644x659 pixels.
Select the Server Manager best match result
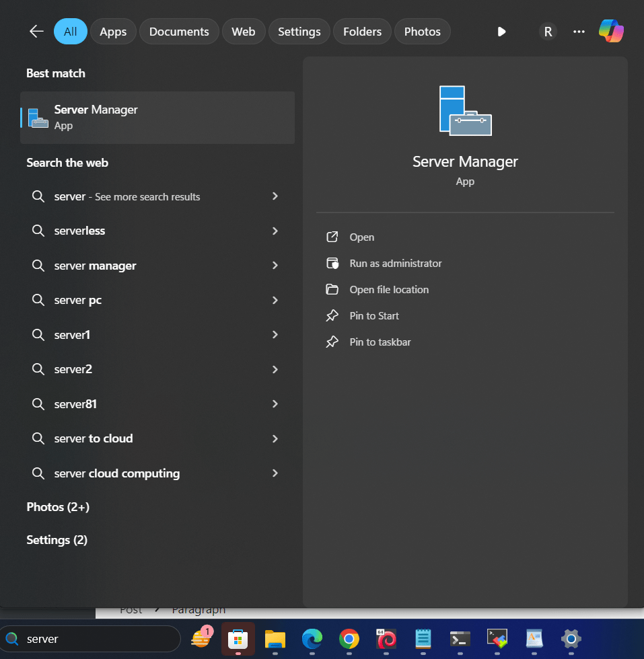tap(157, 118)
